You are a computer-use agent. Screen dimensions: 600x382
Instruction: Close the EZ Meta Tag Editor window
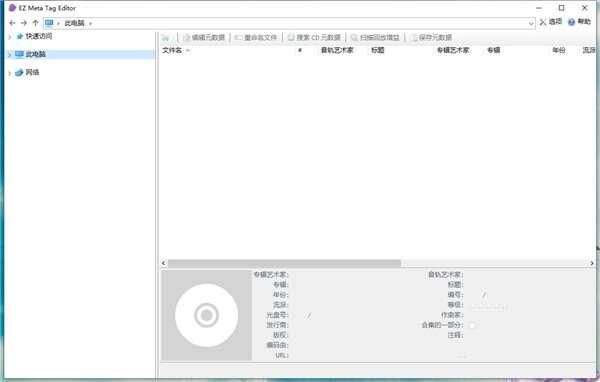point(585,8)
